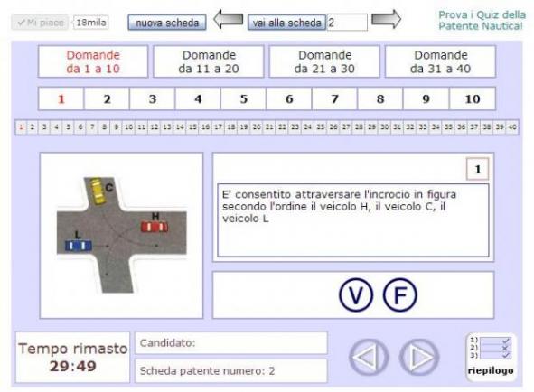This screenshot has height=392, width=534.
Task: Open question 2 in the large number row
Action: pos(107,98)
